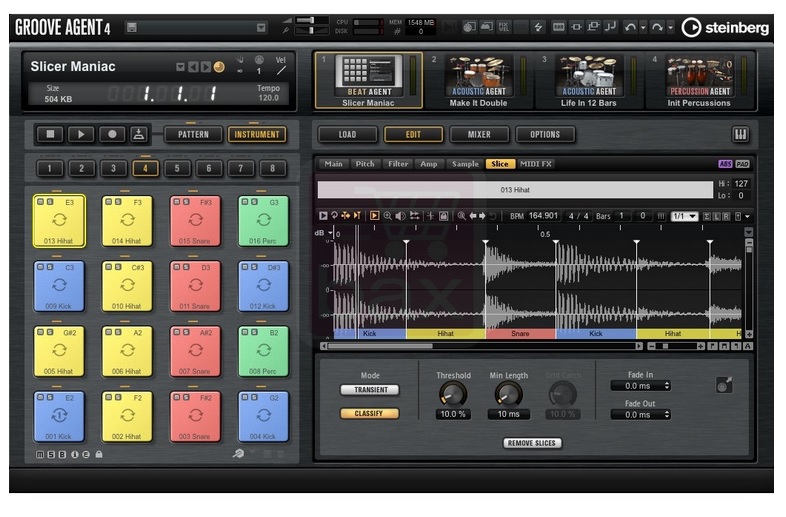
Task: Click the Stop transport button
Action: click(x=50, y=134)
